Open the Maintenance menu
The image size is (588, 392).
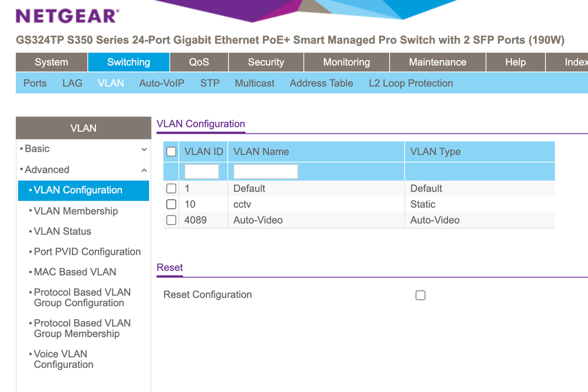click(437, 62)
